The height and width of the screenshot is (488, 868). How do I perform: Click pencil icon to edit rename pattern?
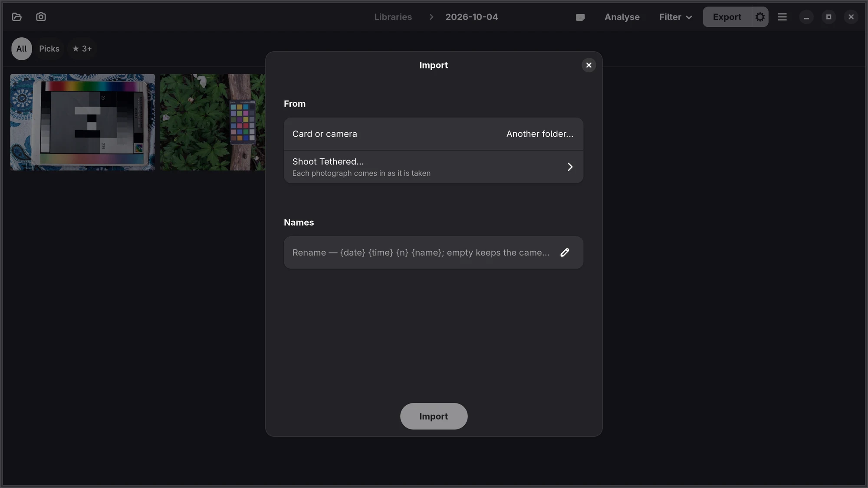(565, 252)
